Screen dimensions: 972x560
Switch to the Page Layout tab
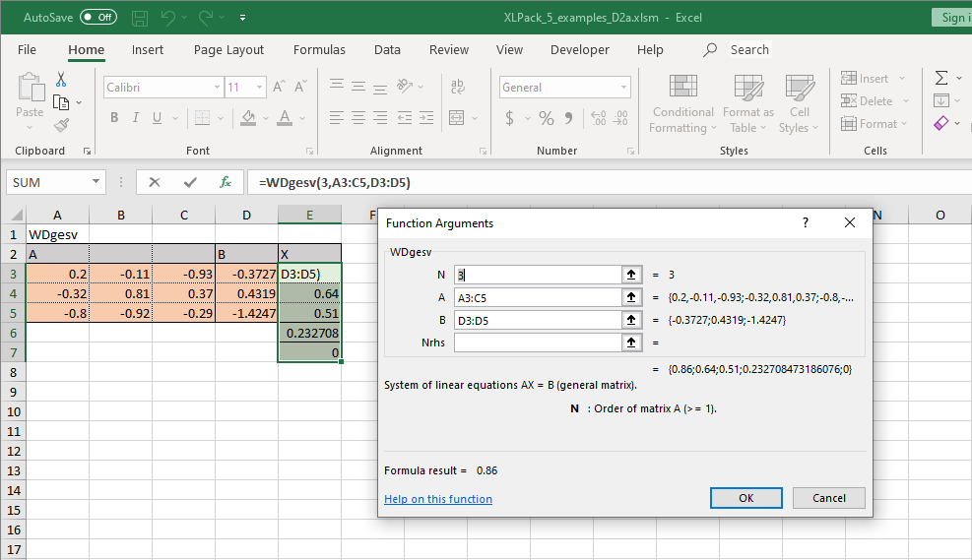click(x=228, y=49)
